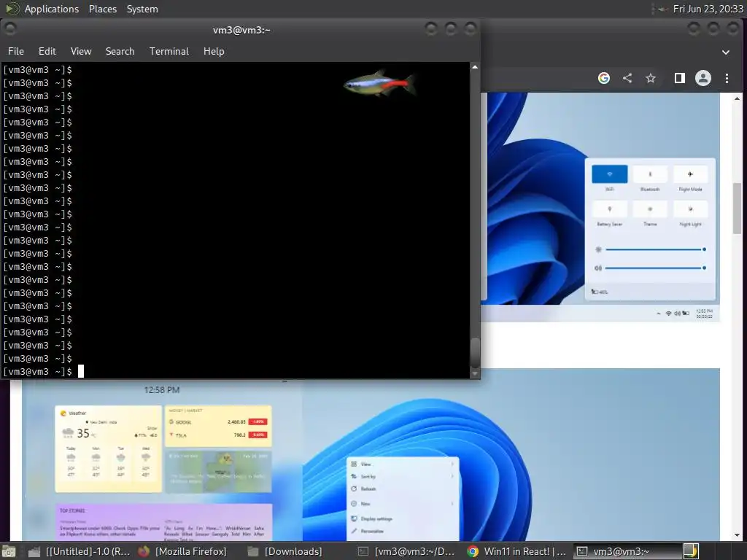Click the Flight Mode tile in the Win11 image

coord(690,174)
